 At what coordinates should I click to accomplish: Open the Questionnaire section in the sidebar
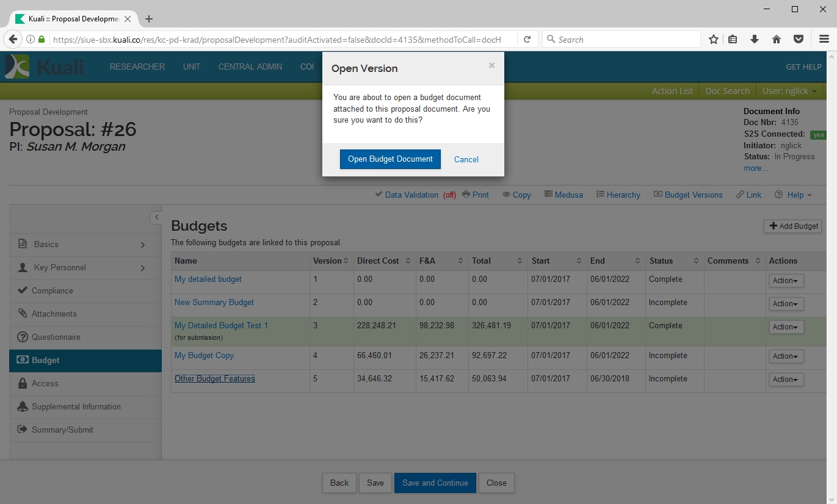(x=56, y=337)
